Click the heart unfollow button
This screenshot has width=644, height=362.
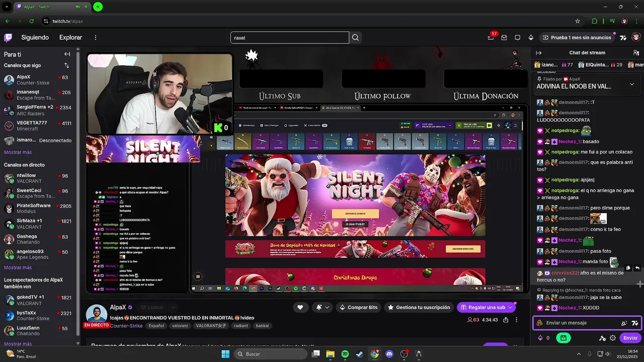click(x=300, y=307)
